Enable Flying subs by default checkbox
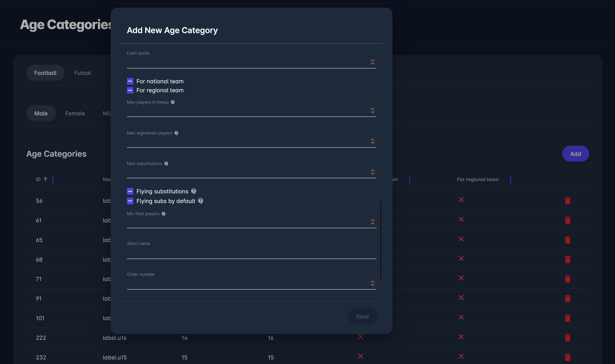The width and height of the screenshot is (615, 364). pyautogui.click(x=130, y=201)
